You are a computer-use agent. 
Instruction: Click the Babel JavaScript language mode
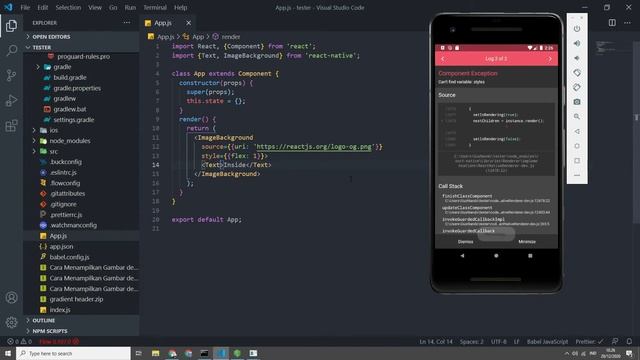547,341
